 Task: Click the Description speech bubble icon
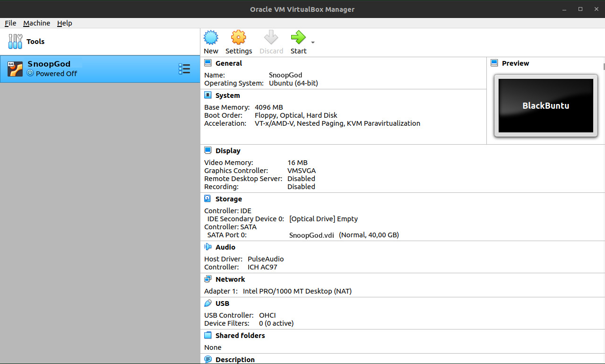[x=208, y=359]
